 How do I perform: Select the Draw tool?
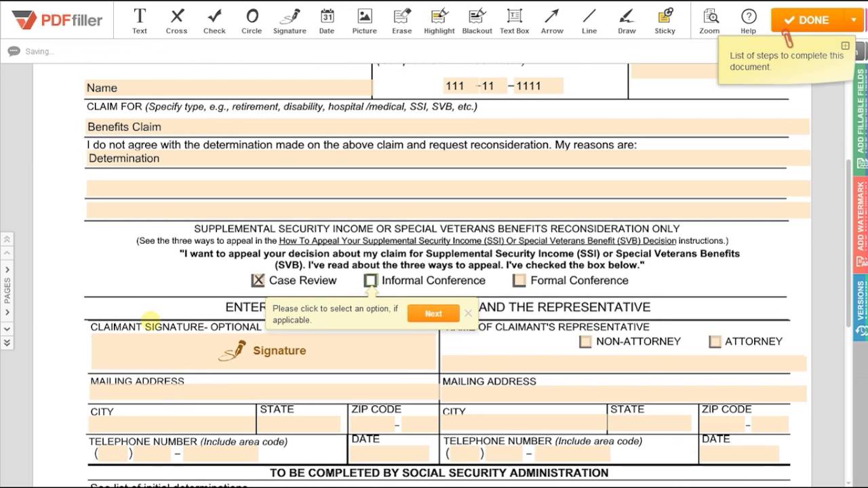627,20
